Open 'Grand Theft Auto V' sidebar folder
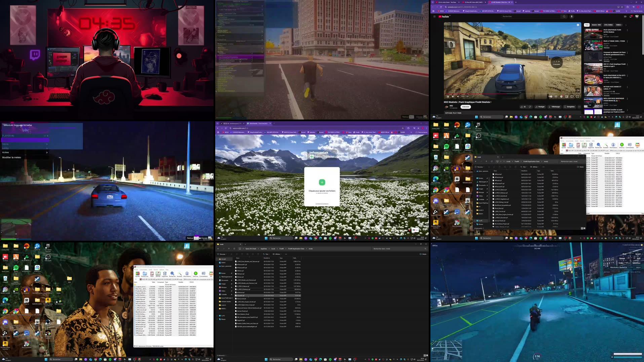644x362 pixels. coord(226,298)
